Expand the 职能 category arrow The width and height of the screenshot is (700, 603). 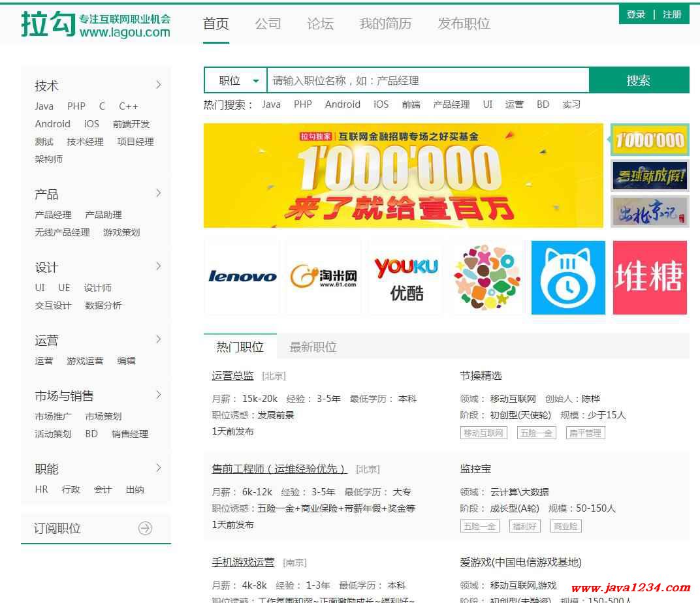pos(159,468)
